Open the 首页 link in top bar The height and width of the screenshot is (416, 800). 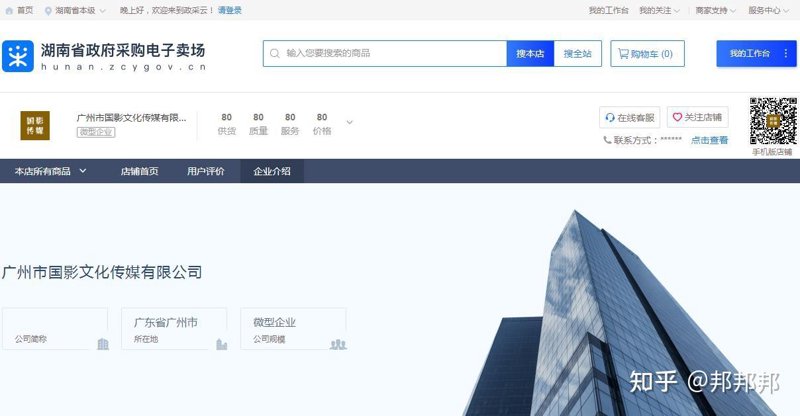coord(24,10)
